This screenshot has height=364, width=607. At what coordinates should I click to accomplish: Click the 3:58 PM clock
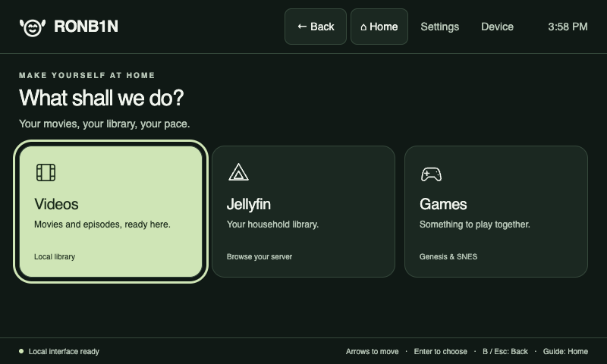(x=568, y=27)
